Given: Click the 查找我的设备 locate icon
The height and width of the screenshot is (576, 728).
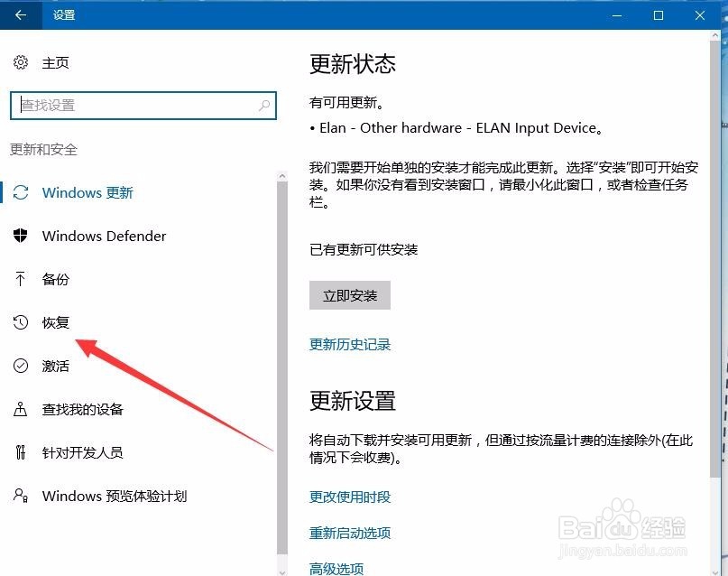Looking at the screenshot, I should (20, 409).
